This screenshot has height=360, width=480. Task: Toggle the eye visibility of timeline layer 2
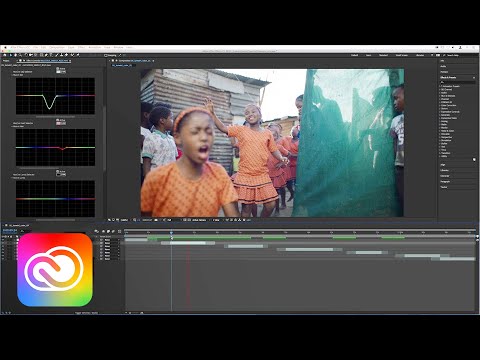coord(2,243)
